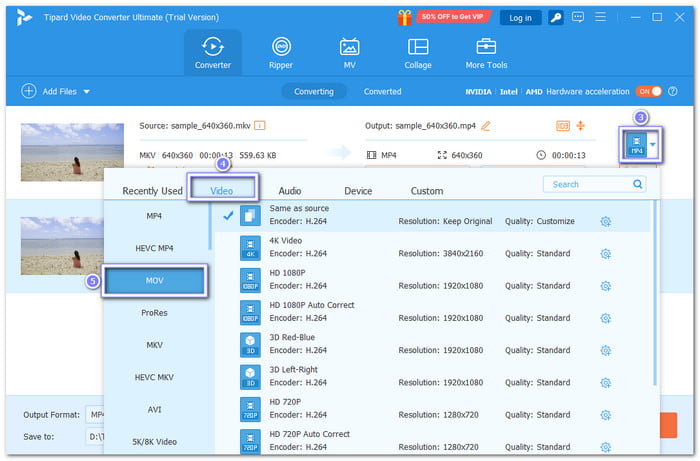700x461 pixels.
Task: Expand the Add Files dropdown arrow
Action: 87,91
